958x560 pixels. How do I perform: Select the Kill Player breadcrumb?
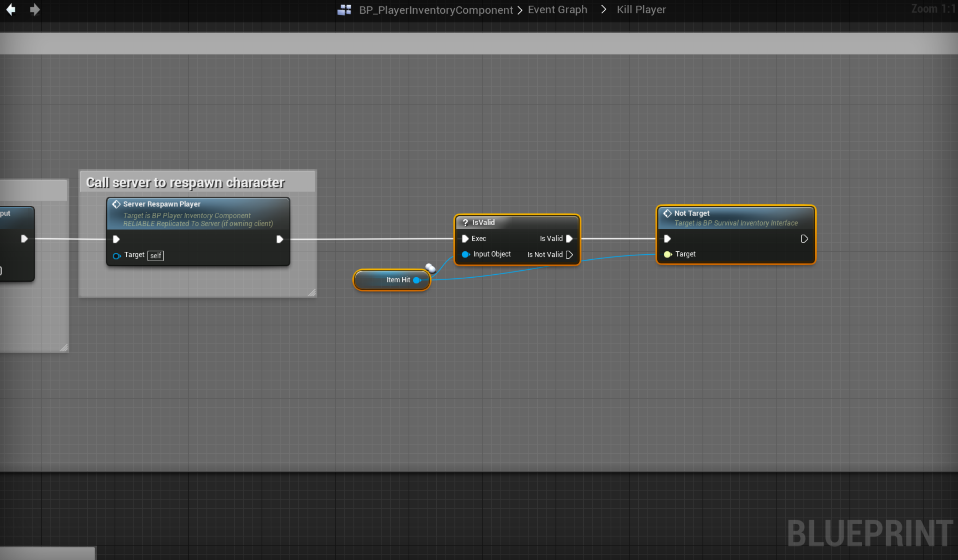click(x=641, y=10)
